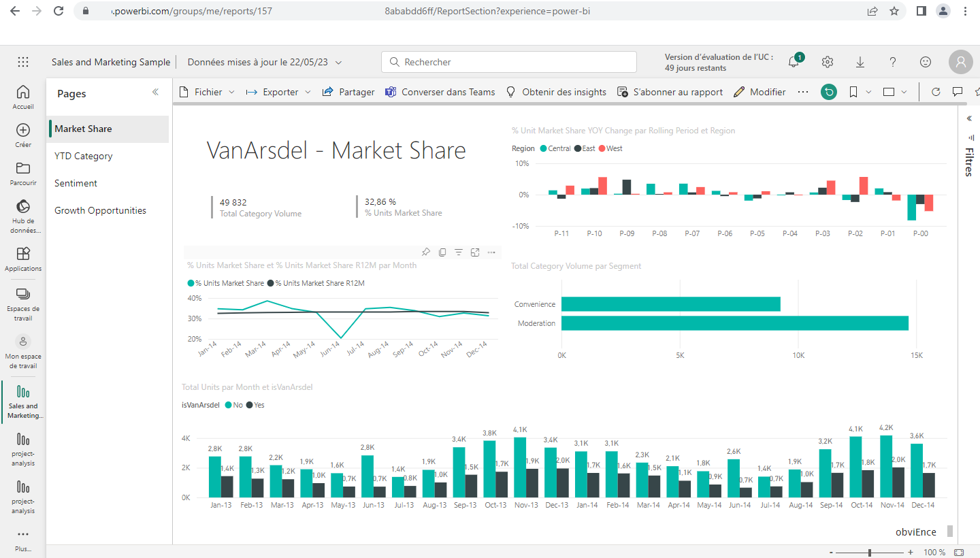Click Sales and Marketing Sample title
Screen dimensions: 980x558
[111, 62]
